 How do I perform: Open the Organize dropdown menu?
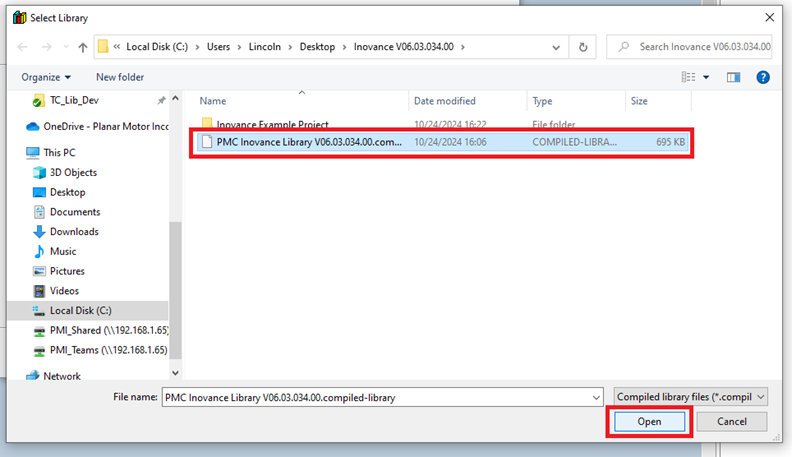[x=46, y=77]
